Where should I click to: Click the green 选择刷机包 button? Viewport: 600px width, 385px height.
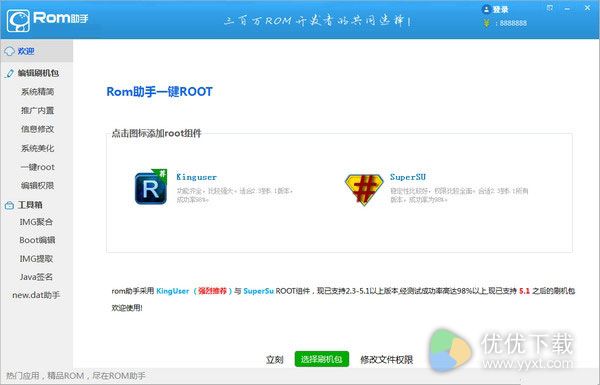[x=321, y=359]
